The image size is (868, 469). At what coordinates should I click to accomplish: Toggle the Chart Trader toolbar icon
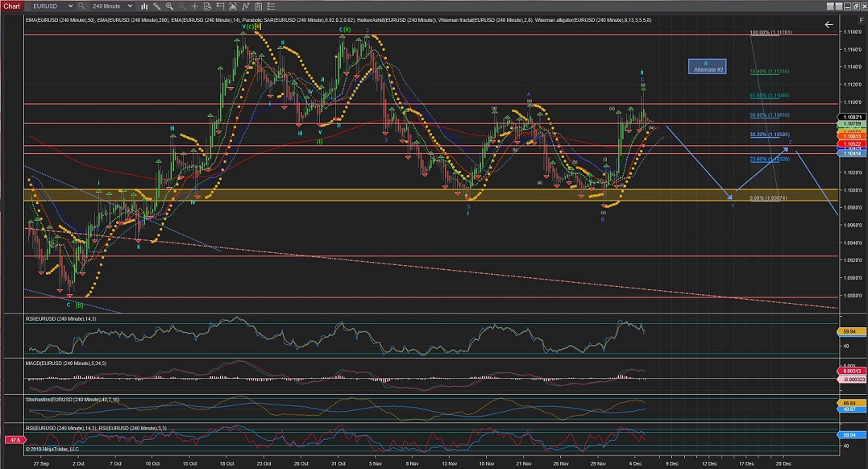[220, 6]
